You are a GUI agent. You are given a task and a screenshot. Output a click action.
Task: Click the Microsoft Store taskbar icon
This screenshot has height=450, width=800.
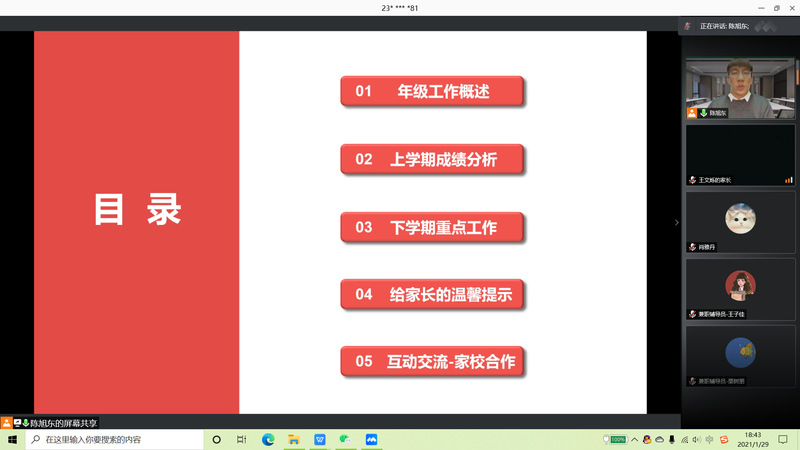click(320, 439)
